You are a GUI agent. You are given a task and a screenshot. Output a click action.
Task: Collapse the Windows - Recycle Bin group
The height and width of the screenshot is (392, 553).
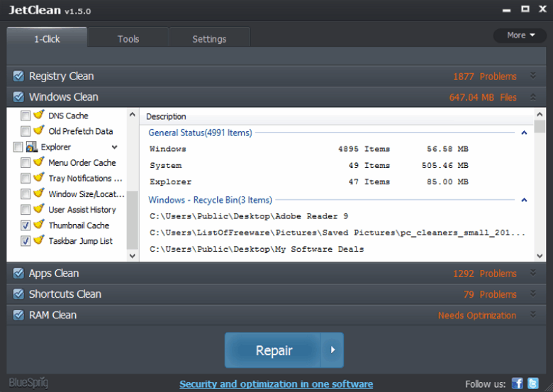(524, 200)
